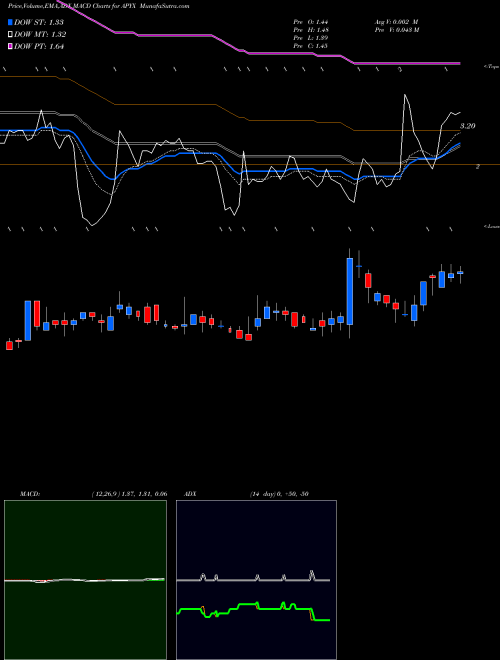Open the green MACD indicator panel
Viewport: 500px width, 660px height.
point(85,580)
